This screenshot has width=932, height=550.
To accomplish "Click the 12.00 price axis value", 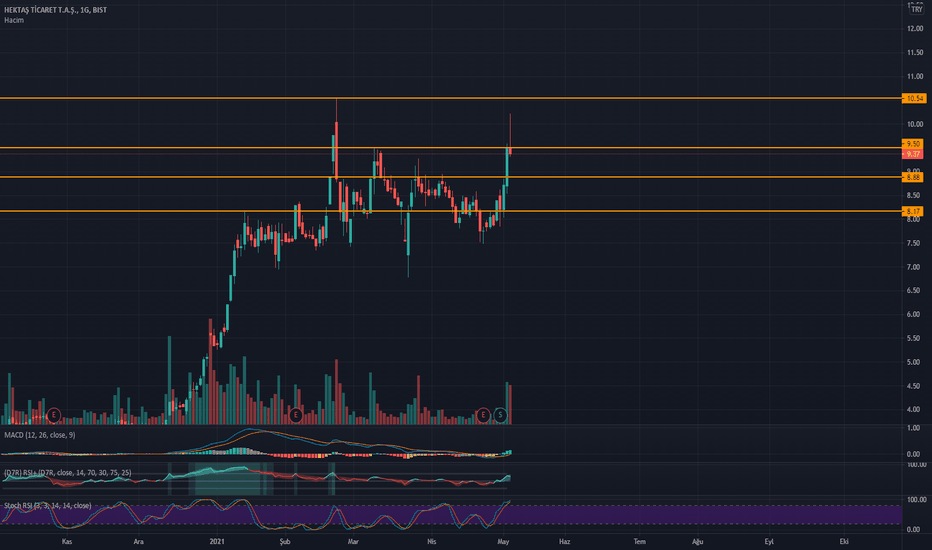I will 915,29.
